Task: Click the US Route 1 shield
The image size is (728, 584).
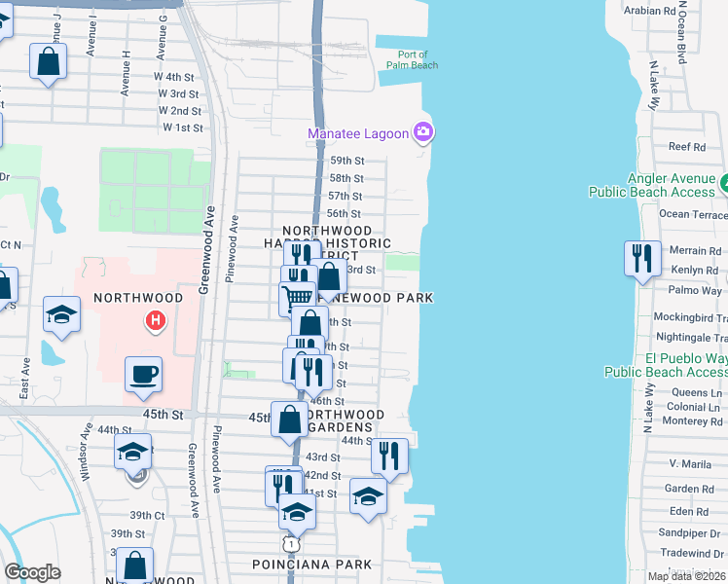Action: pos(291,544)
